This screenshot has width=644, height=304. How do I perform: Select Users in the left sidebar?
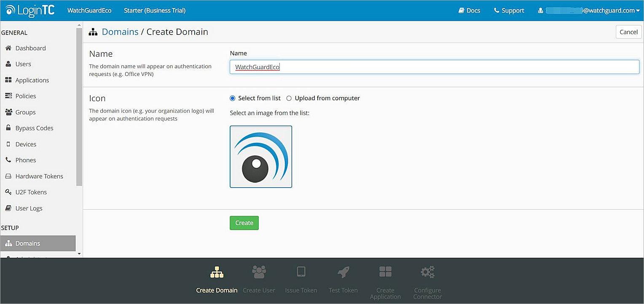point(23,64)
